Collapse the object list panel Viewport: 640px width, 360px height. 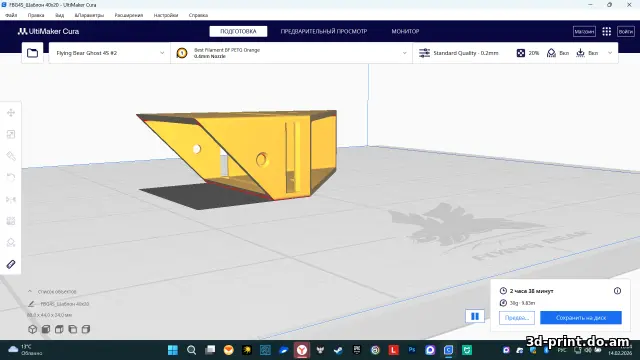pos(30,291)
